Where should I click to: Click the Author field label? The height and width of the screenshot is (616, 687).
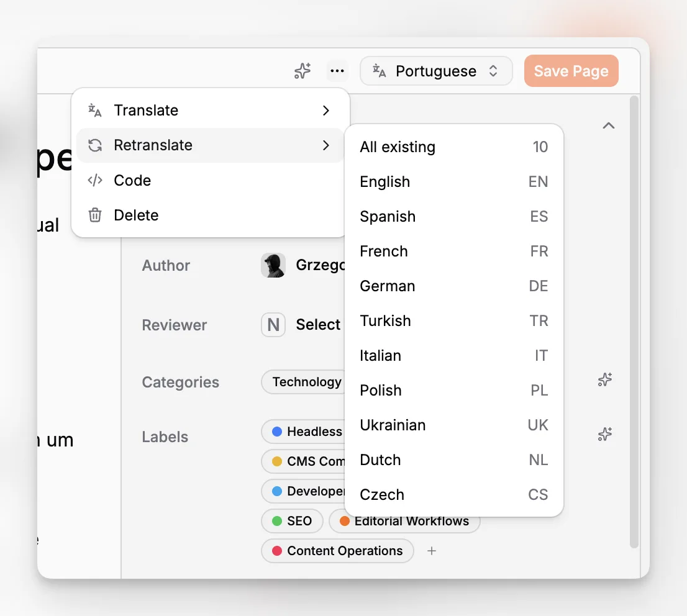[166, 266]
